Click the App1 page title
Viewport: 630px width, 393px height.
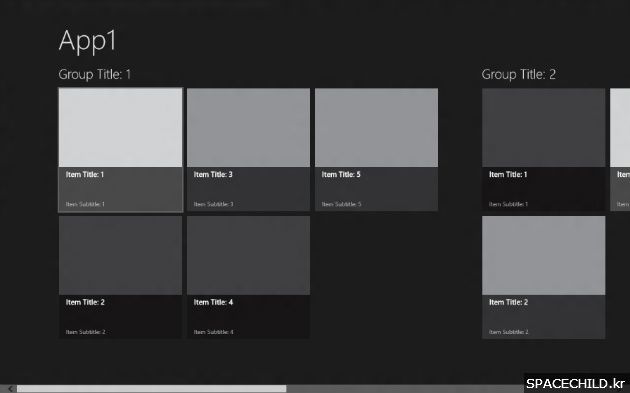click(88, 41)
